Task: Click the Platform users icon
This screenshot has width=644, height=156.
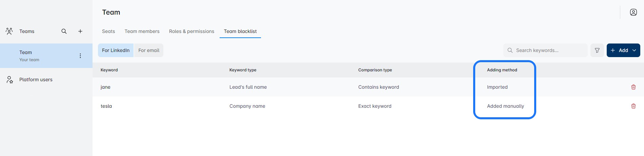Action: (9, 80)
